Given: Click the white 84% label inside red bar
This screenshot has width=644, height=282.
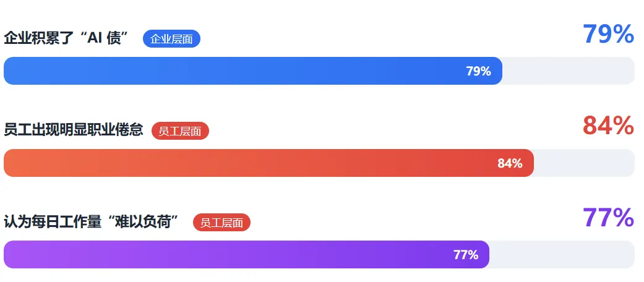Looking at the screenshot, I should (x=510, y=163).
